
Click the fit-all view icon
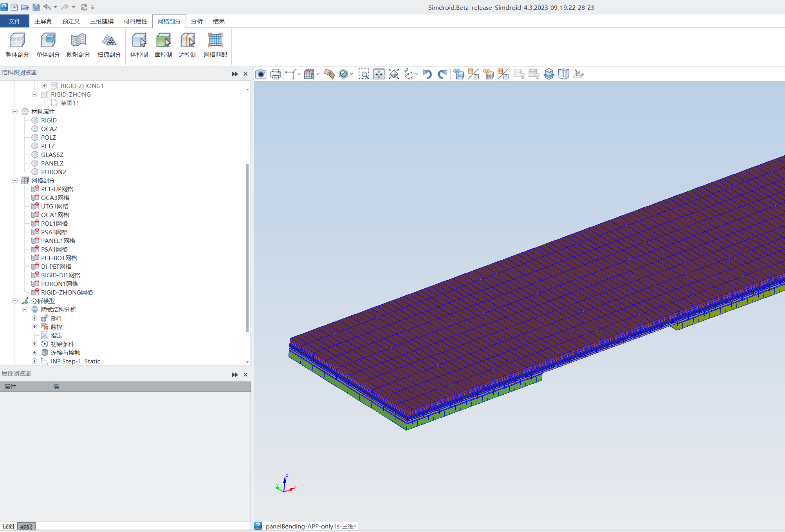pyautogui.click(x=394, y=74)
